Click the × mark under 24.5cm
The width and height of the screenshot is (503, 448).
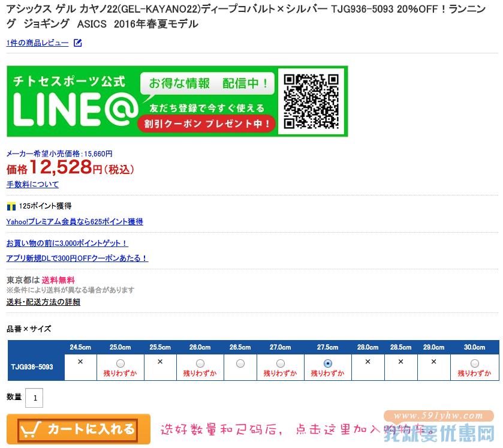pos(80,362)
